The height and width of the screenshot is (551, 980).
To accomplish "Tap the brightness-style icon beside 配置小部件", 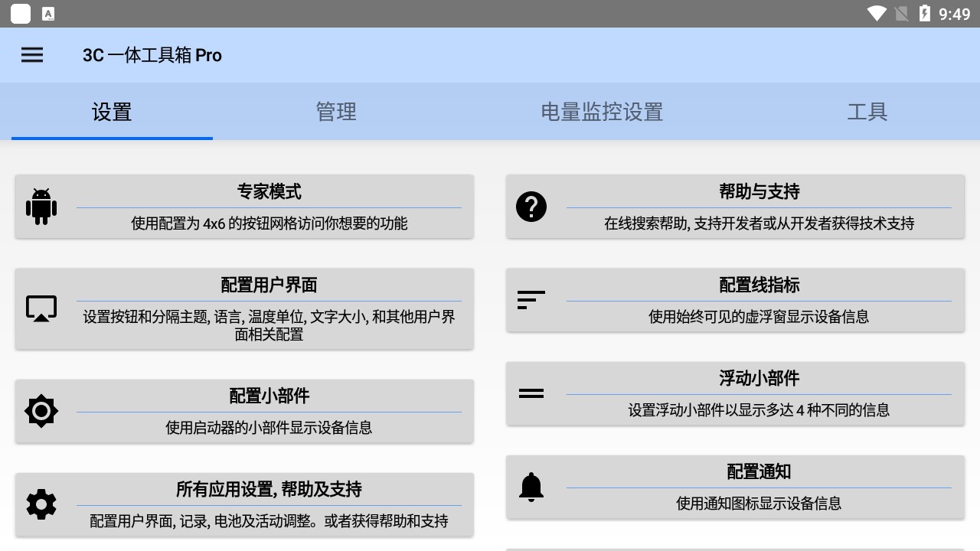I will tap(41, 411).
